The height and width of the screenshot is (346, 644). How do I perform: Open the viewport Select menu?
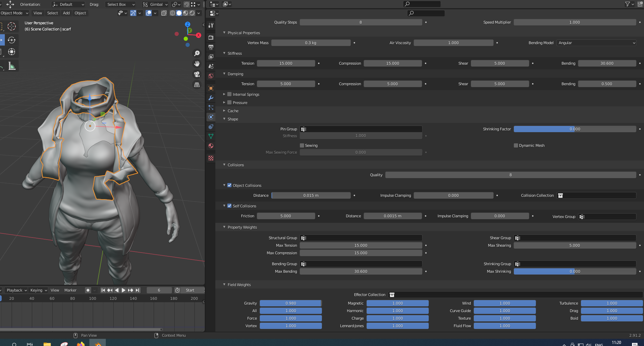[x=52, y=13]
